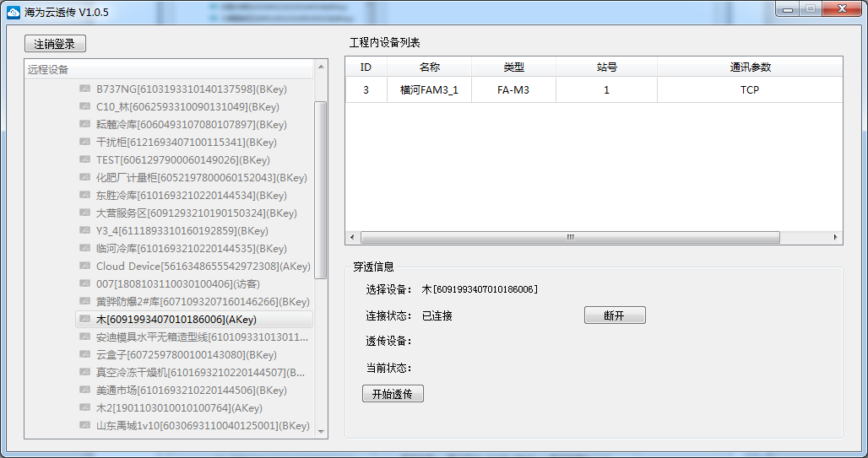Viewport: 868px width, 458px height.
Task: Select the 名称 column header
Action: coord(429,67)
